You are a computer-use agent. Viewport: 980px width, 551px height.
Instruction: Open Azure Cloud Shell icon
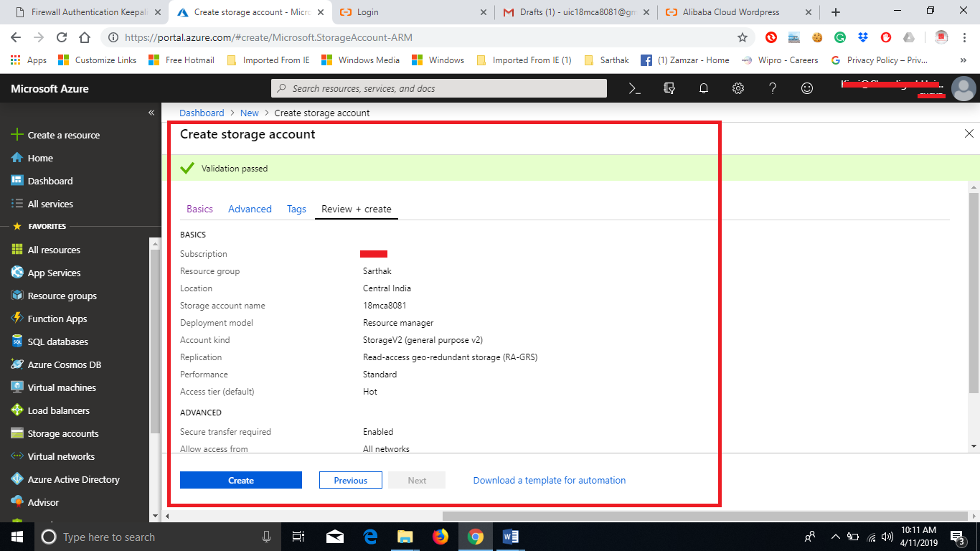[x=634, y=88]
